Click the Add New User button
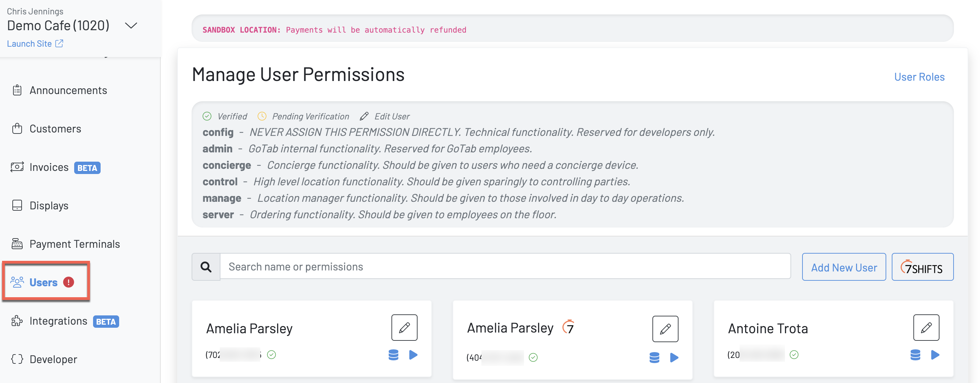This screenshot has height=383, width=980. [x=843, y=267]
